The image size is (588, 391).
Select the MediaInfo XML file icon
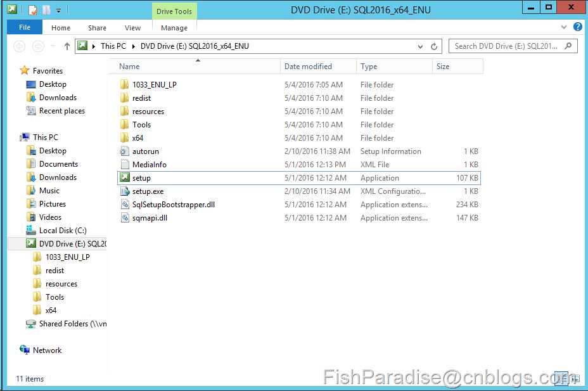point(124,164)
